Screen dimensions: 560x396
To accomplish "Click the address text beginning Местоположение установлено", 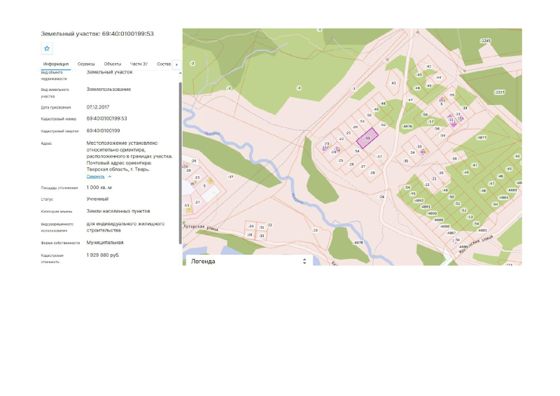I will tap(129, 156).
